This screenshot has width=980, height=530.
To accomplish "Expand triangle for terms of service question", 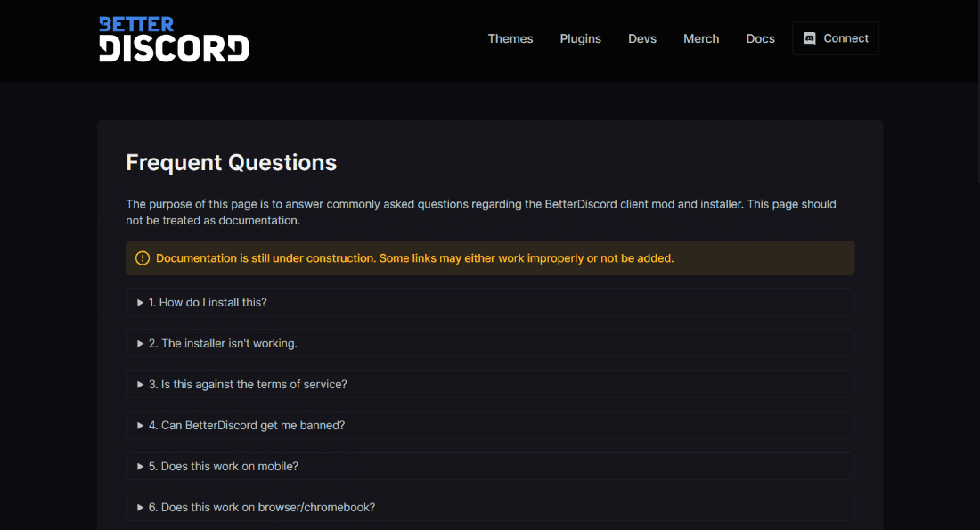I will click(x=140, y=385).
